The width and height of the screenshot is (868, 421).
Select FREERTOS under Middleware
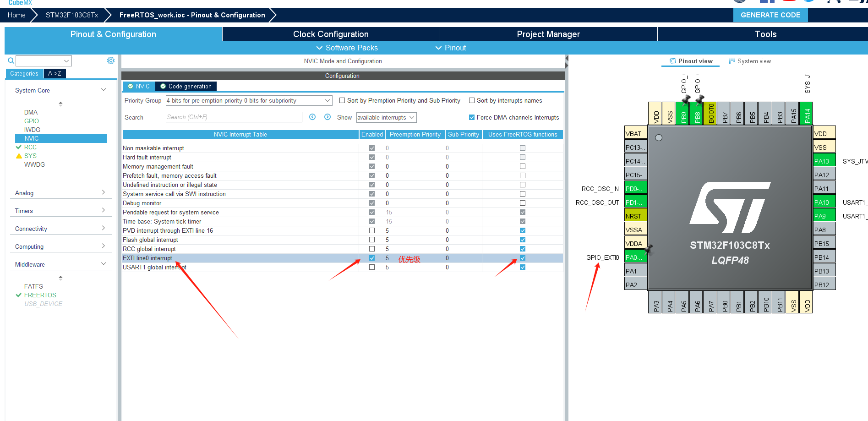(40, 295)
